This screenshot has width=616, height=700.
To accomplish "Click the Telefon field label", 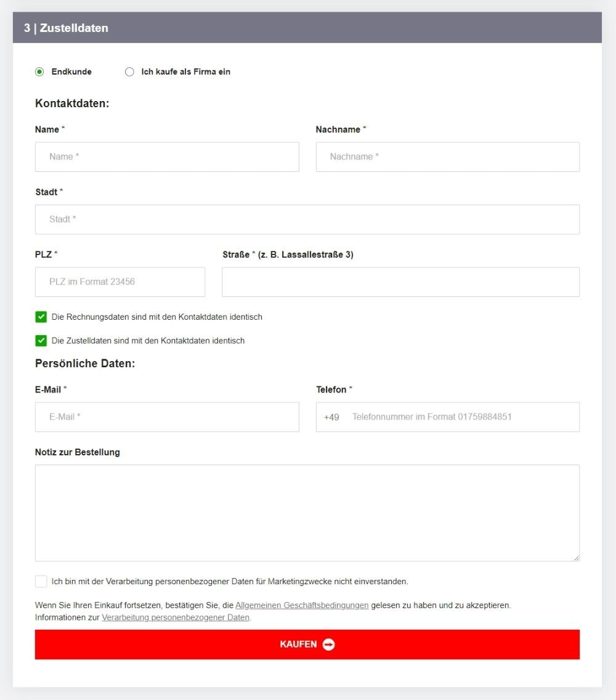I will tap(334, 389).
